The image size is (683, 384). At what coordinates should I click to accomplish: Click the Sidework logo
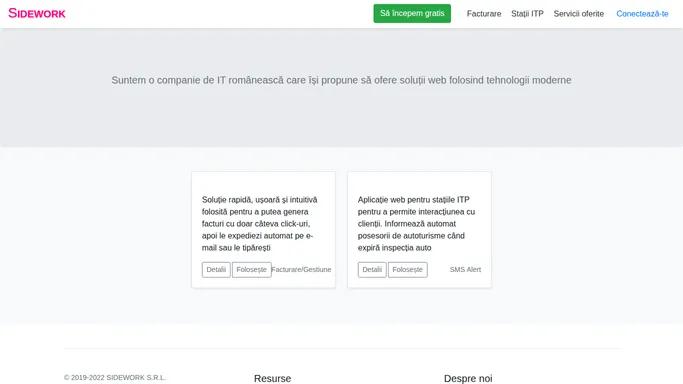click(x=37, y=13)
